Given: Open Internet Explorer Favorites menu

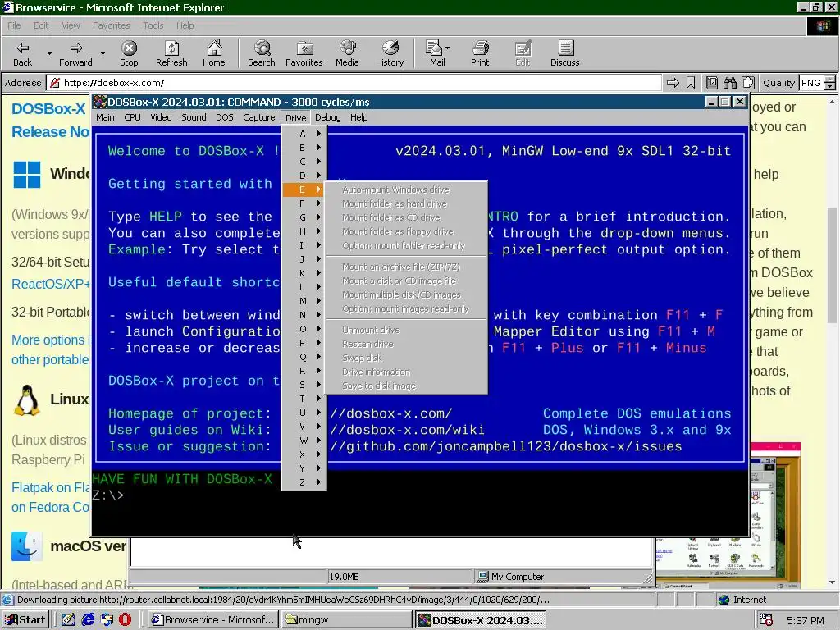Looking at the screenshot, I should point(111,25).
